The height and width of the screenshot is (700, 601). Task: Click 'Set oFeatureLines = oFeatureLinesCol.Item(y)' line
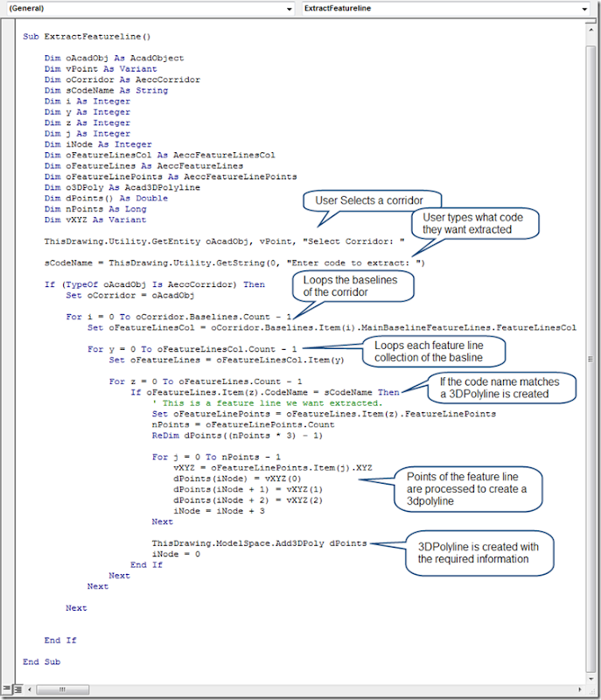(227, 360)
